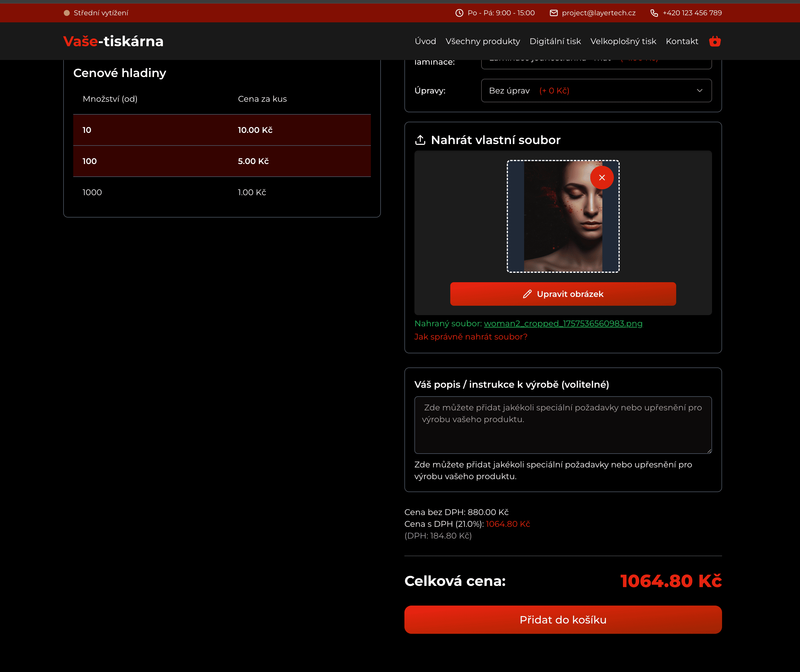Click the pencil icon on Upravit obrázek

point(527,294)
